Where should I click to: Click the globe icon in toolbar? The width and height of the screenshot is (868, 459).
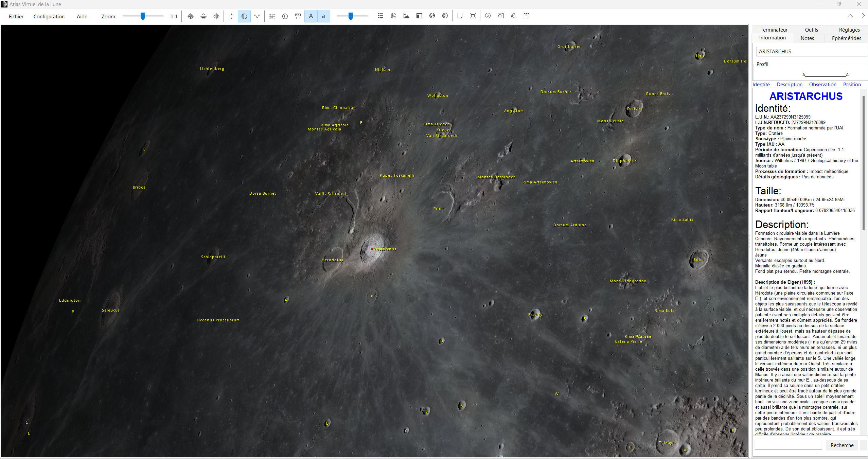coord(432,16)
